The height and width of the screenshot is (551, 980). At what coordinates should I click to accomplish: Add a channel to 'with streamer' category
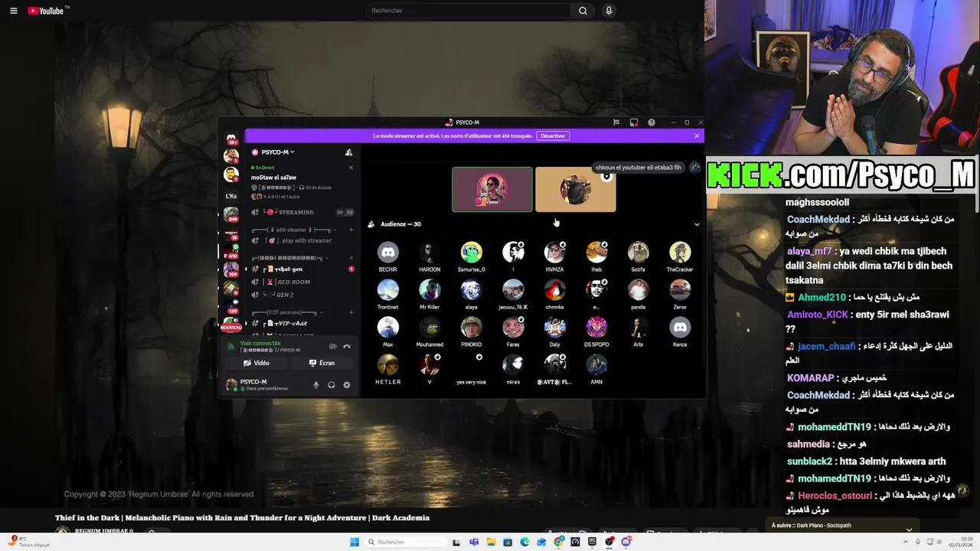(351, 230)
